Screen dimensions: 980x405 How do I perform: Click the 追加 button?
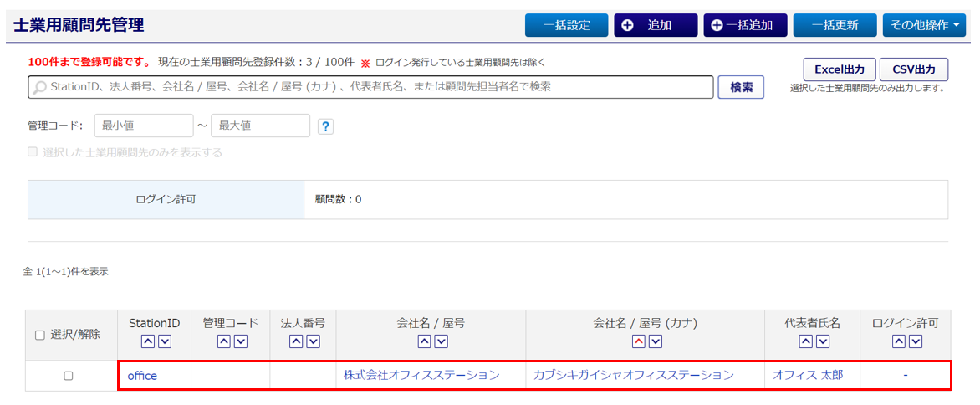click(656, 25)
